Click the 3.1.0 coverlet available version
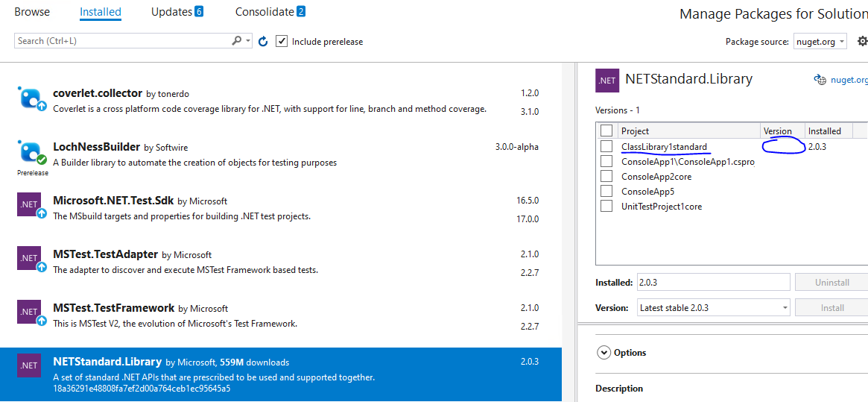The height and width of the screenshot is (402, 868). pos(530,111)
